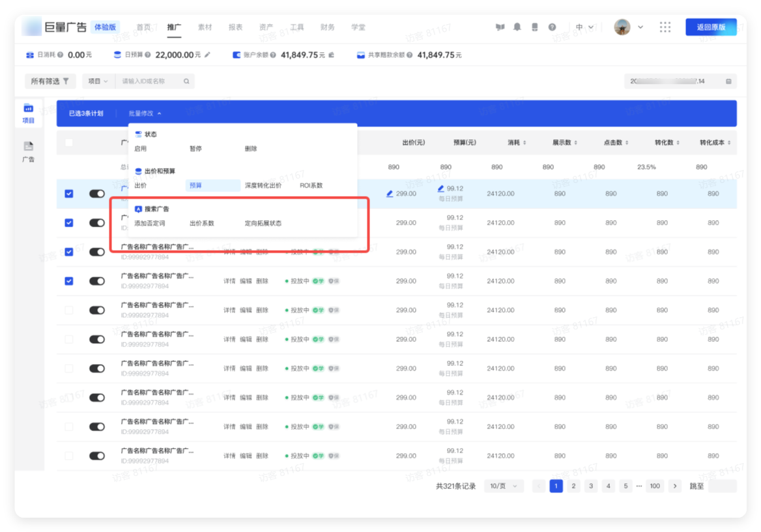Choose 添加否定词 under 搜索广告
Viewport: 761px width, 532px height.
(x=150, y=223)
